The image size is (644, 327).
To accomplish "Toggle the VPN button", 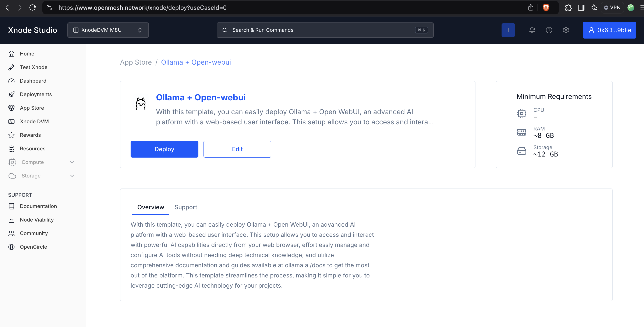I will (612, 7).
